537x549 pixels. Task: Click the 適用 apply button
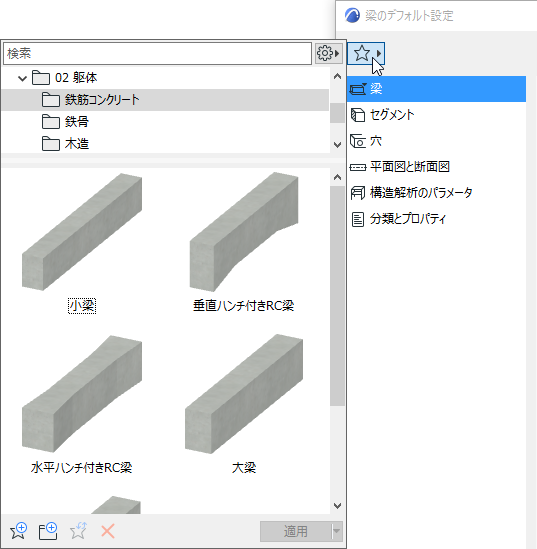(x=295, y=531)
